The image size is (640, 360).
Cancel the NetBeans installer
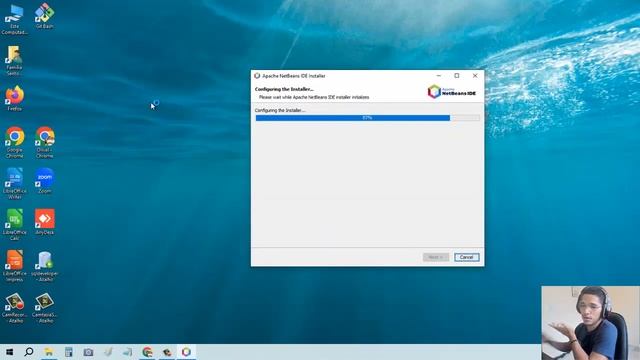(x=467, y=257)
